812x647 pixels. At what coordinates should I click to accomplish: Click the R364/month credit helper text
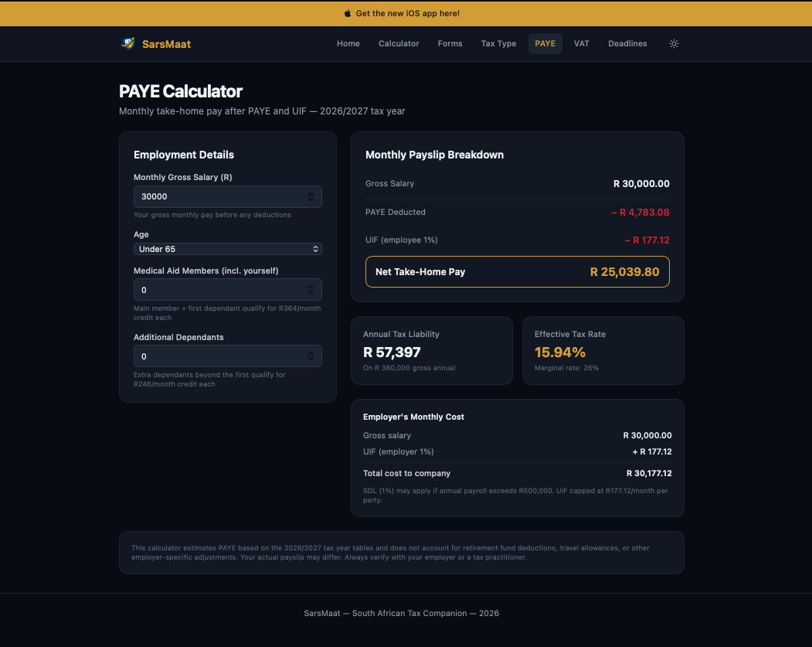227,313
